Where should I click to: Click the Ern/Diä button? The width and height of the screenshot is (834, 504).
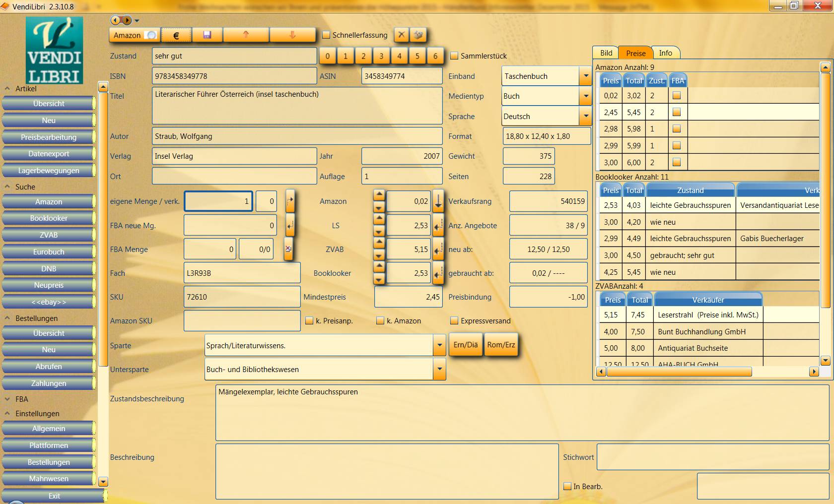[x=466, y=345]
